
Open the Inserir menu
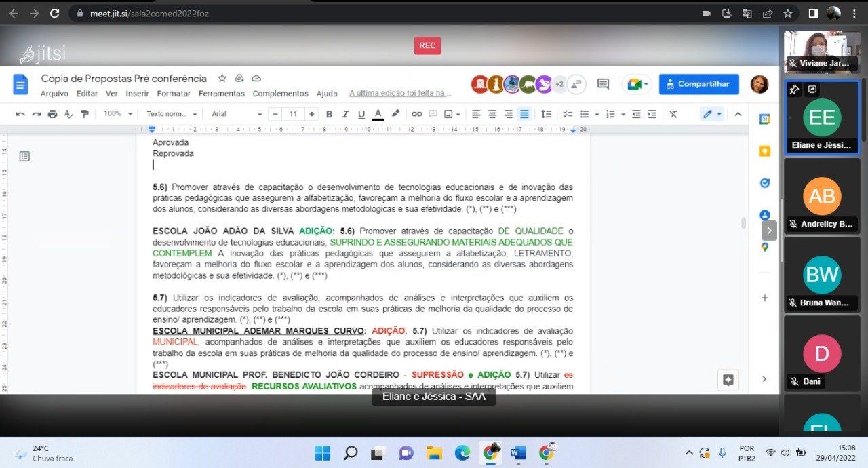[x=137, y=94]
